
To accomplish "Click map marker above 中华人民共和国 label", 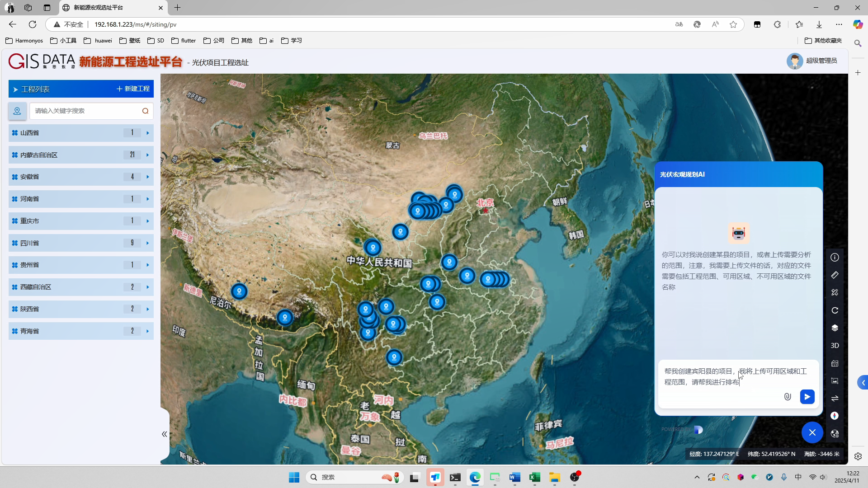I will [x=373, y=248].
